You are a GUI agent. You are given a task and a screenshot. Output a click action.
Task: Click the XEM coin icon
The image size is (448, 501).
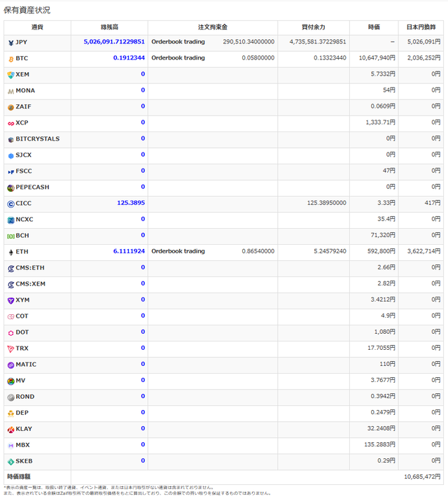(11, 75)
